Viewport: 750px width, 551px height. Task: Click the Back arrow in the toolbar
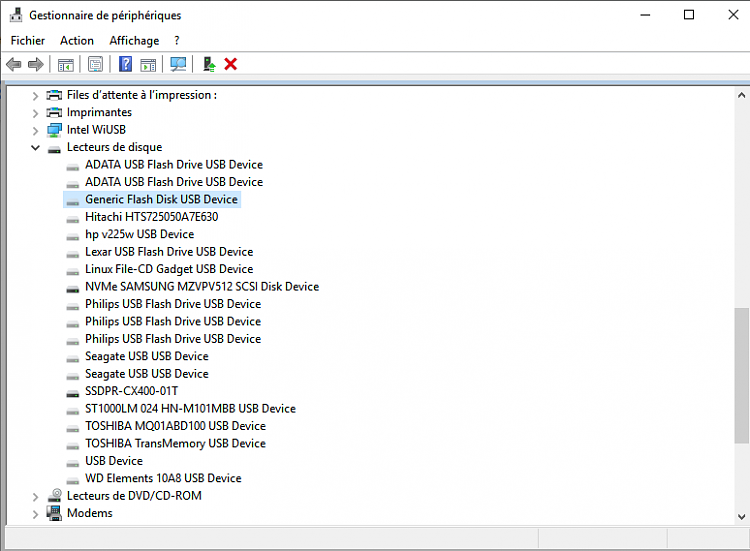tap(13, 64)
